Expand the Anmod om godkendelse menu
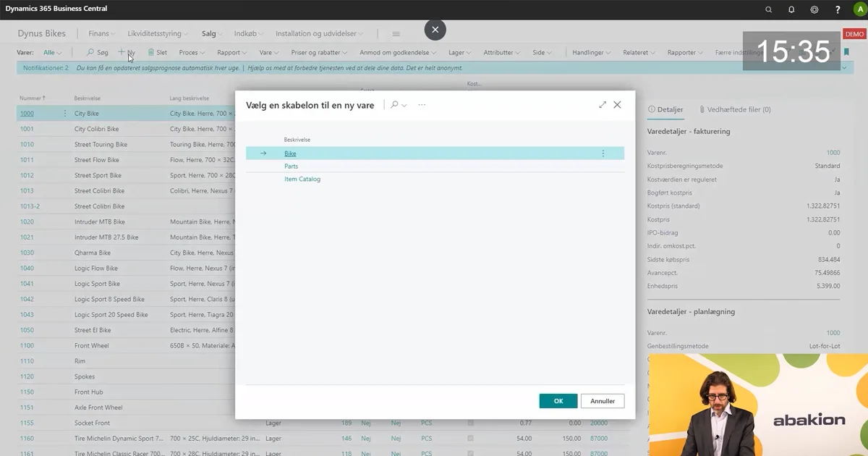The width and height of the screenshot is (868, 456). [x=399, y=52]
